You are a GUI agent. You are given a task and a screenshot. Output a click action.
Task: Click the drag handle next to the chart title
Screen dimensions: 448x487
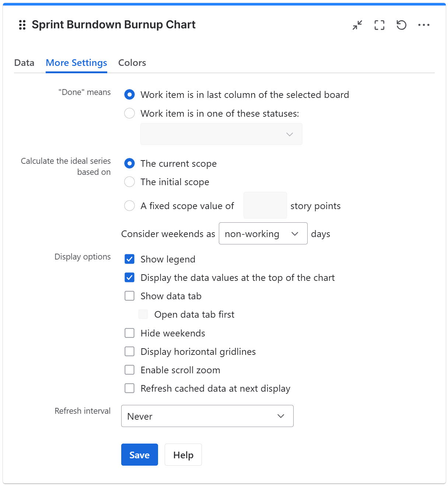22,25
